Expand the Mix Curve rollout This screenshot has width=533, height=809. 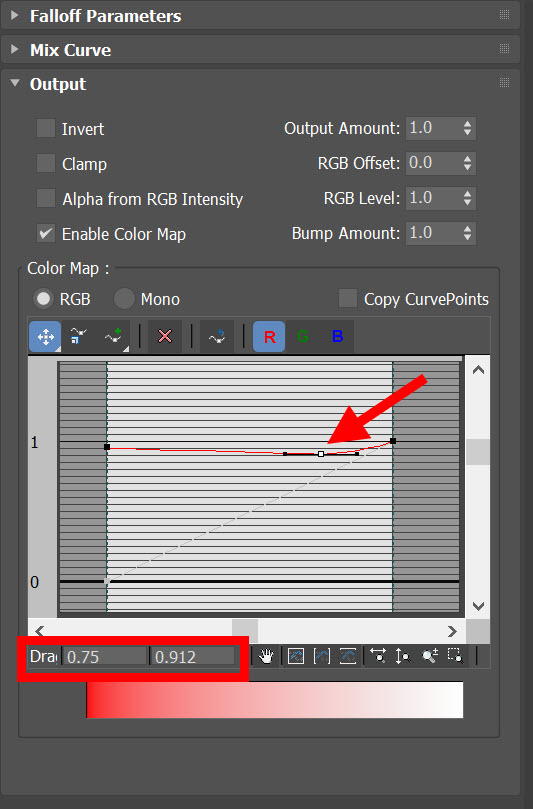[x=14, y=49]
